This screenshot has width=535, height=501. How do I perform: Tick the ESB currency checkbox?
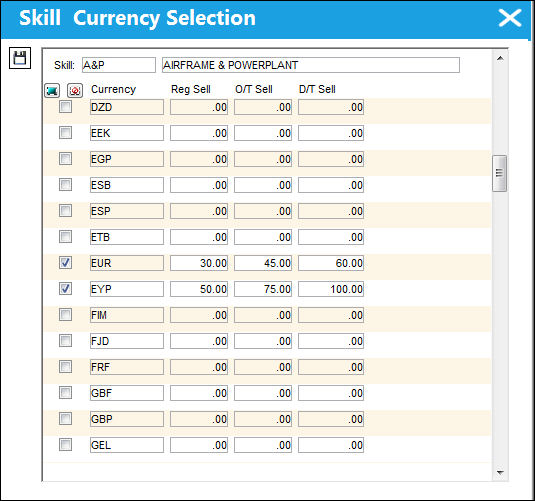pyautogui.click(x=65, y=185)
